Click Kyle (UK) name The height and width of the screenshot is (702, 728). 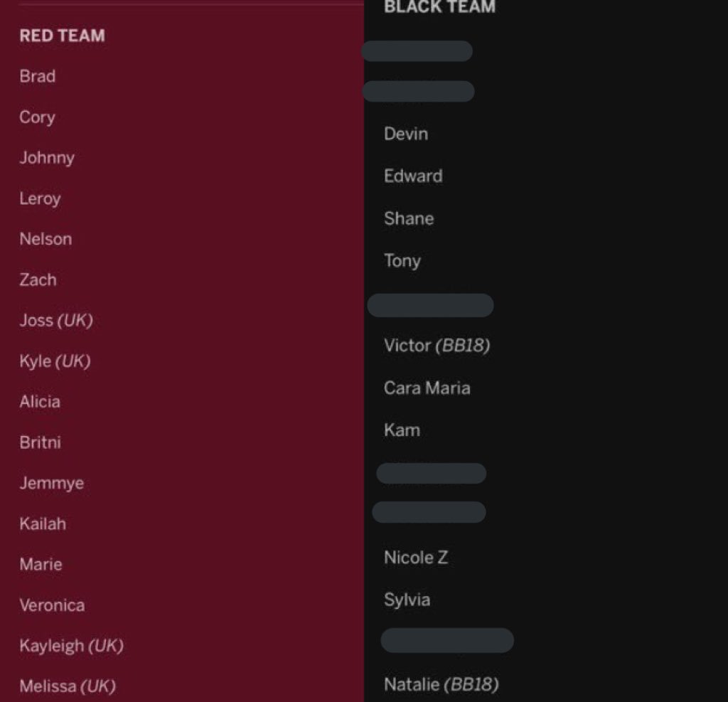tap(55, 361)
